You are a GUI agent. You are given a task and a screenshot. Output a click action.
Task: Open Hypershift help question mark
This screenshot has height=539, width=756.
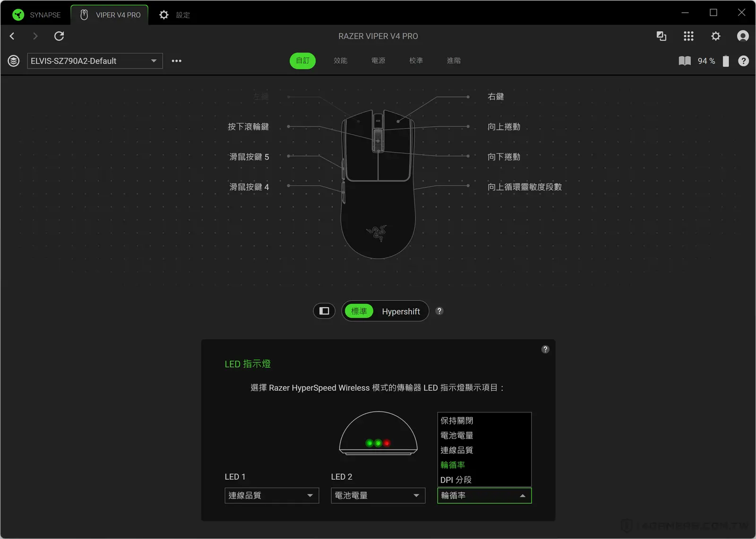point(439,311)
